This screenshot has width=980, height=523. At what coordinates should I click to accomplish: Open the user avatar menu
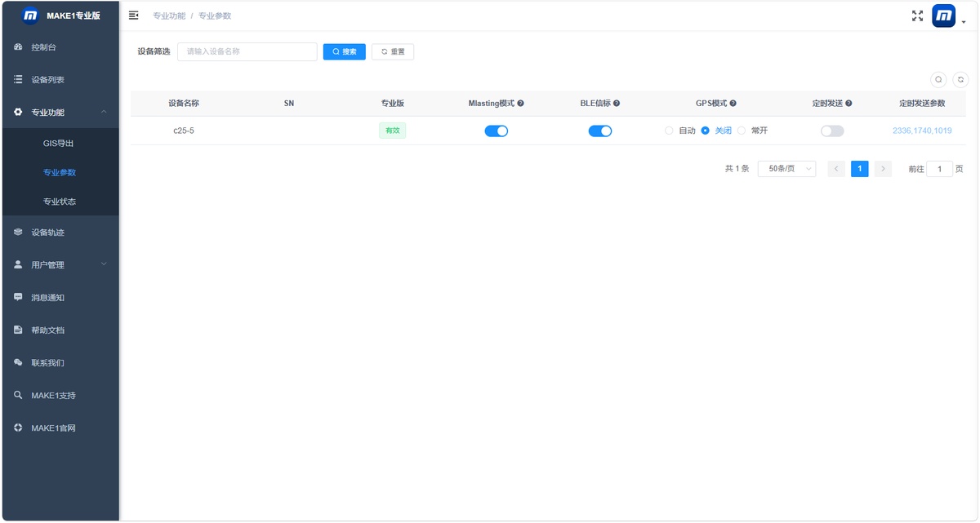[943, 16]
